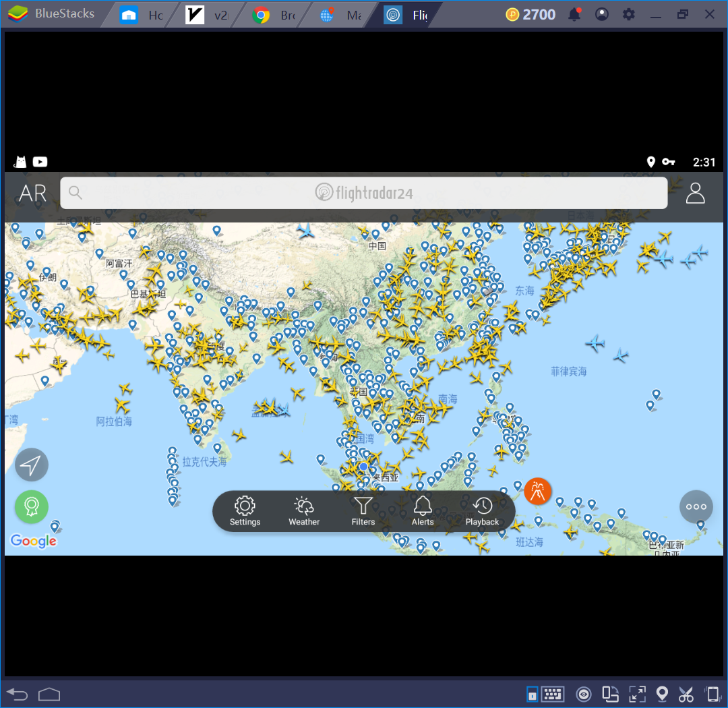Click the Android back arrow button
The width and height of the screenshot is (728, 708).
point(18,695)
